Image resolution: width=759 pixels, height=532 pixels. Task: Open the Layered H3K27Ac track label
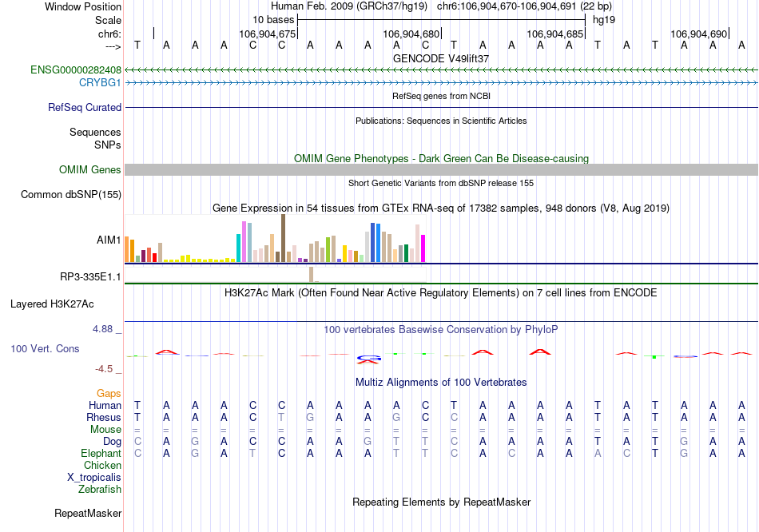(52, 304)
